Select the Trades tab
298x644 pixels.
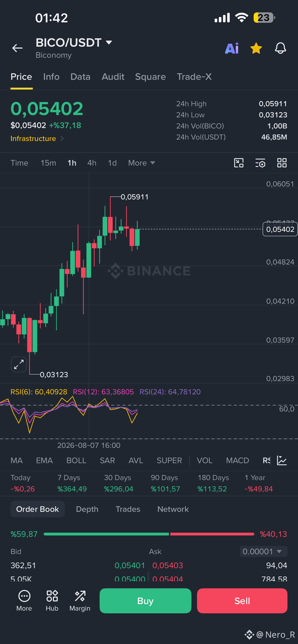tap(128, 509)
